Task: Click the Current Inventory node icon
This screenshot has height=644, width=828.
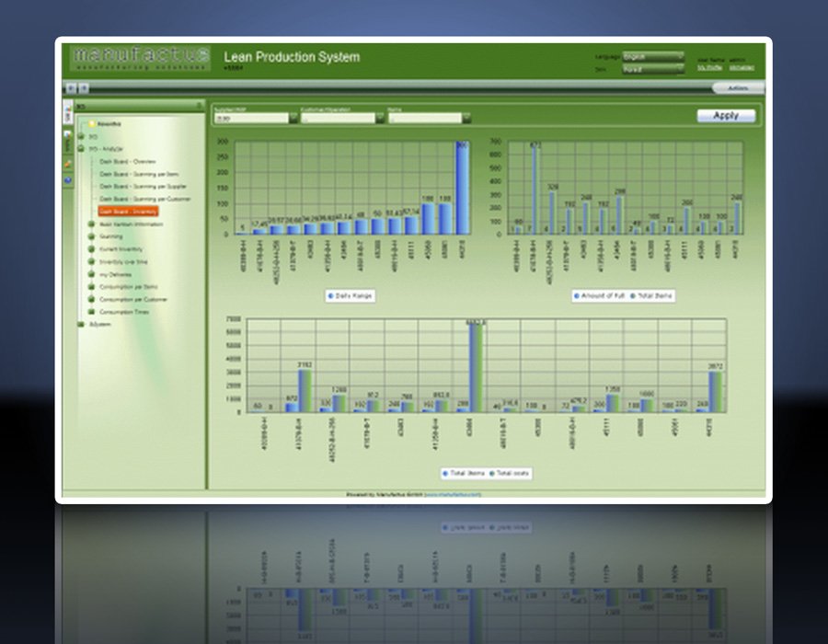Action: click(x=91, y=249)
